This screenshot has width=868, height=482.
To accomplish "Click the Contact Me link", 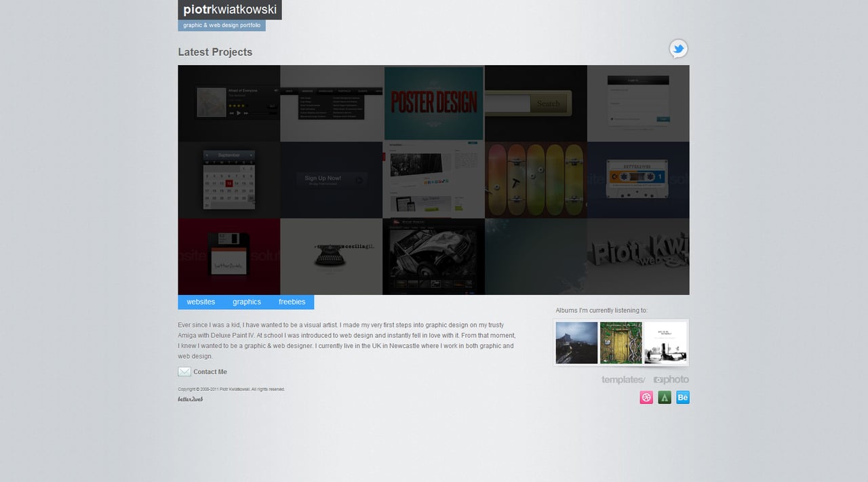I will pos(210,371).
